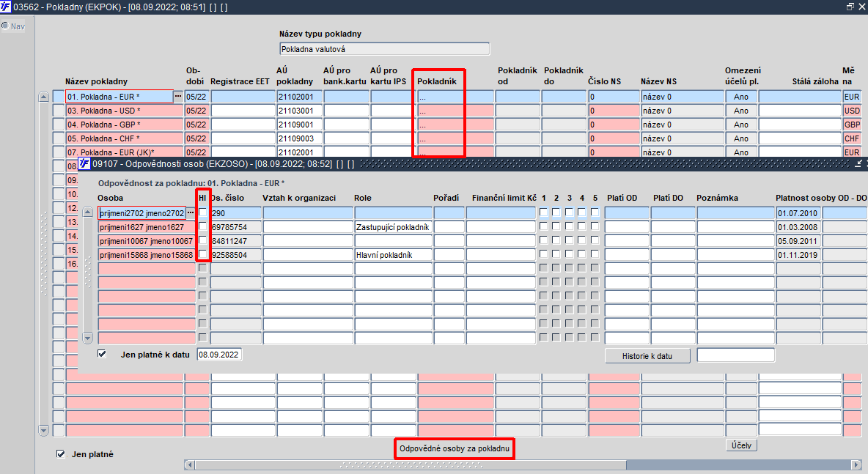Click the Odpovědnosti osob window application icon

click(x=84, y=163)
